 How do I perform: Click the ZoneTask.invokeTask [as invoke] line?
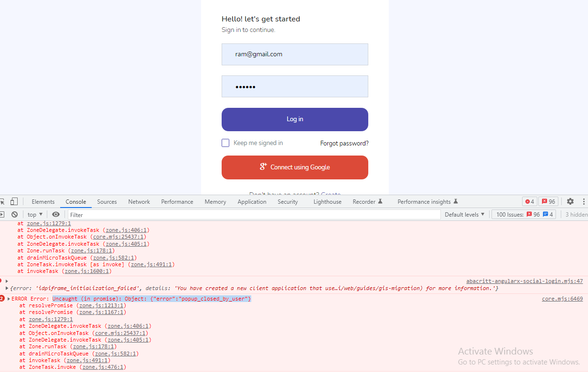pos(96,264)
